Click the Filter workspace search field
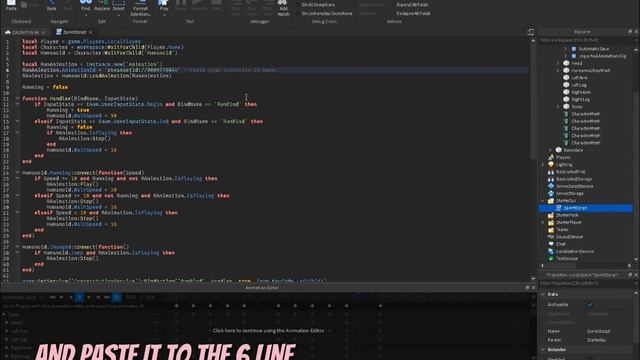 tap(586, 40)
